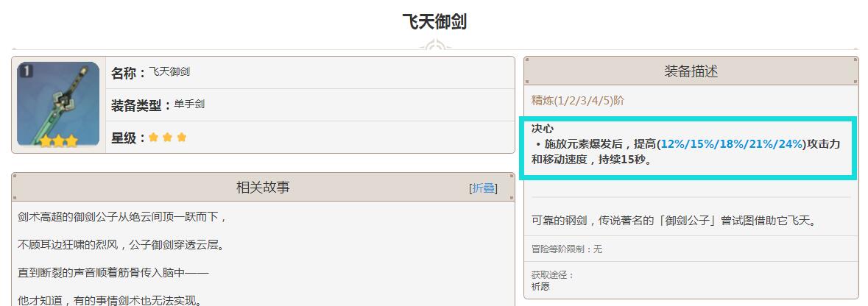Click the story line starting with 直到断裂的声音
The width and height of the screenshot is (868, 306).
tap(113, 274)
